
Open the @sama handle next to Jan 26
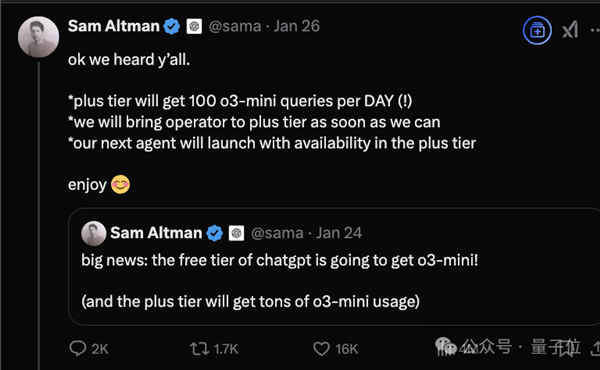[235, 26]
